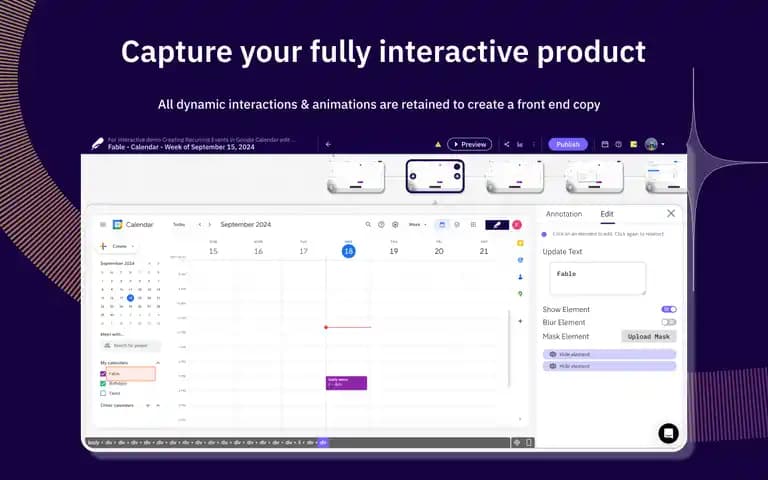Collapse the Other calendars section

158,405
